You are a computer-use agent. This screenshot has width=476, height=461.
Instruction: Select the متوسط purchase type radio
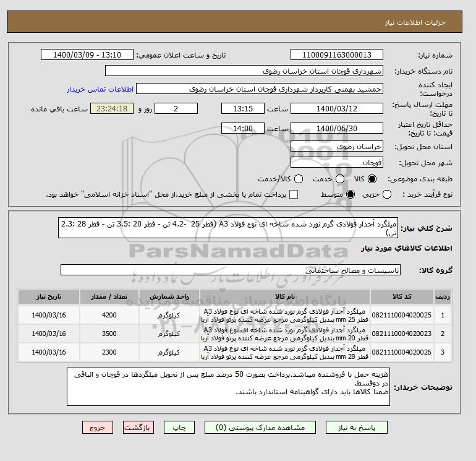coord(351,194)
